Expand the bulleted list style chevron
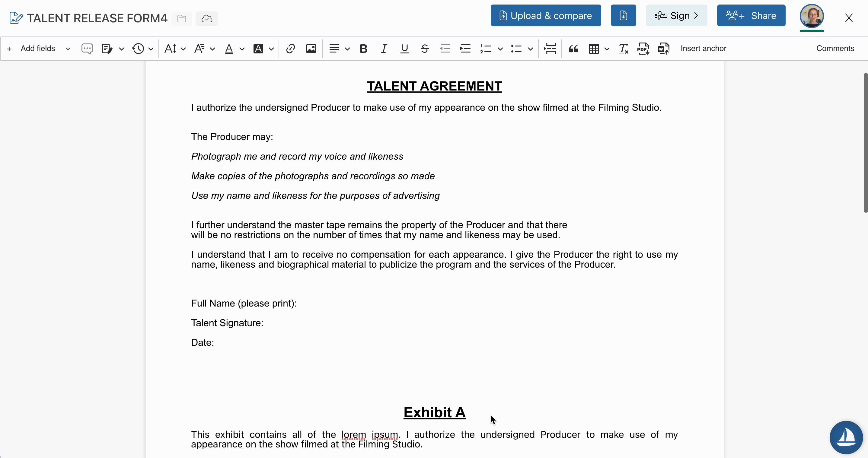Image resolution: width=868 pixels, height=458 pixels. [x=530, y=49]
